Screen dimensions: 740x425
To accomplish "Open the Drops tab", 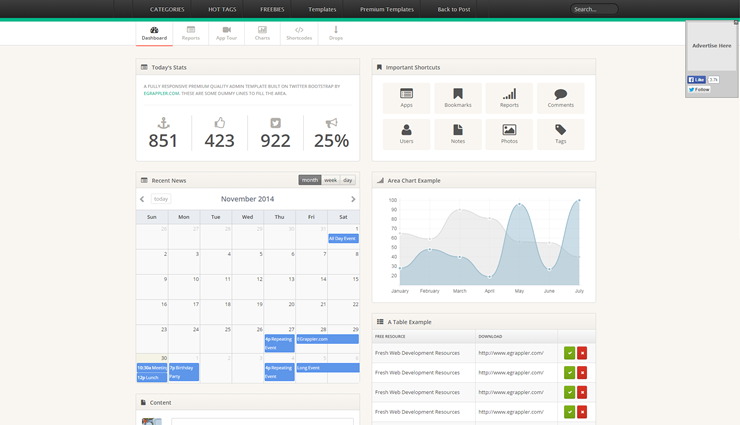I will [x=336, y=33].
